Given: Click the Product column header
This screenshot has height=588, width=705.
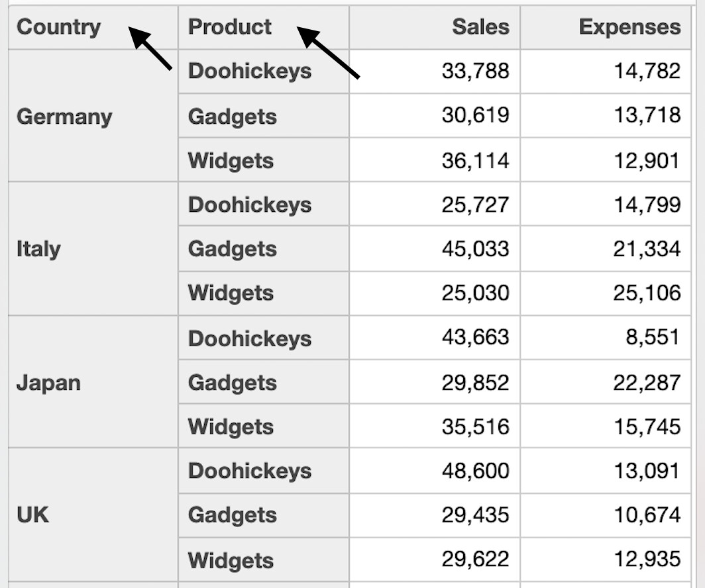Looking at the screenshot, I should [x=264, y=27].
